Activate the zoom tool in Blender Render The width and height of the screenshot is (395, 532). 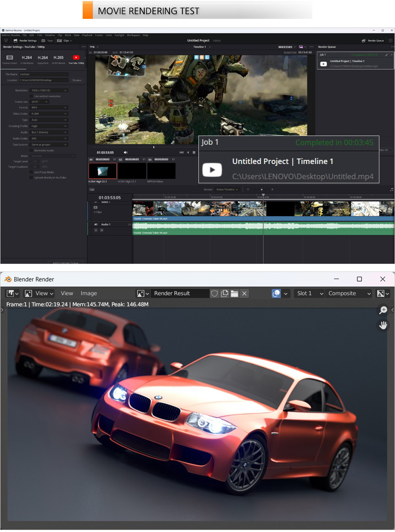[383, 310]
